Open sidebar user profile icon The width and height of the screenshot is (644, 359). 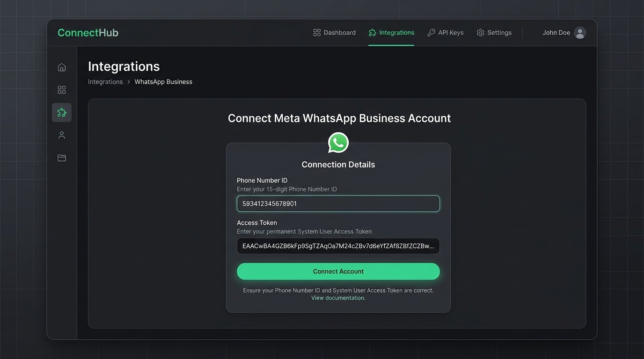click(x=62, y=136)
